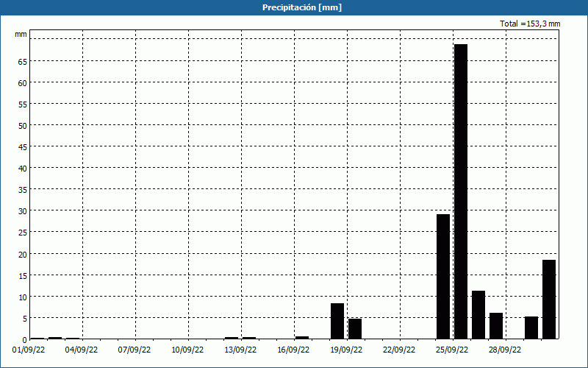Select the 10 y-axis value

coord(23,297)
